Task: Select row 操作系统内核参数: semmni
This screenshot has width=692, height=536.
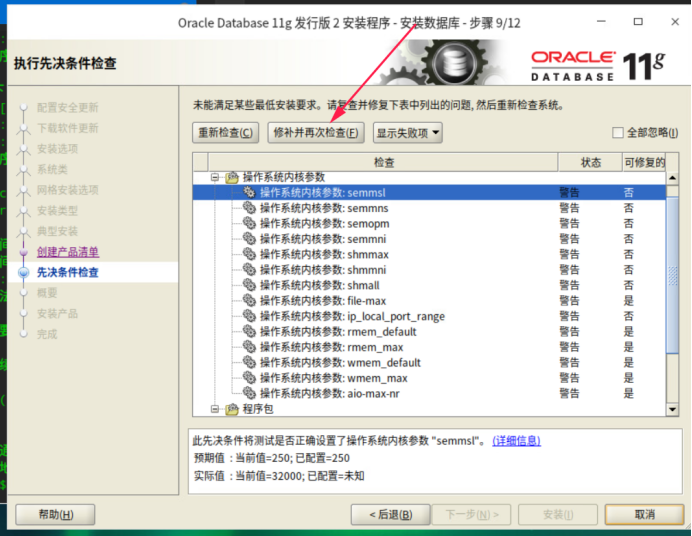Action: pos(429,239)
